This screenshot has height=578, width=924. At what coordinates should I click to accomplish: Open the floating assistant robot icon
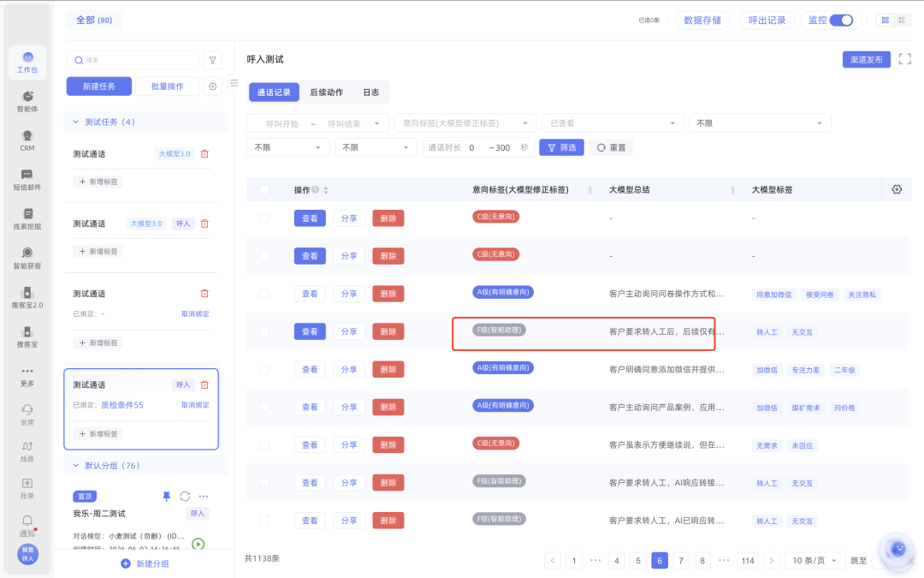[x=897, y=549]
